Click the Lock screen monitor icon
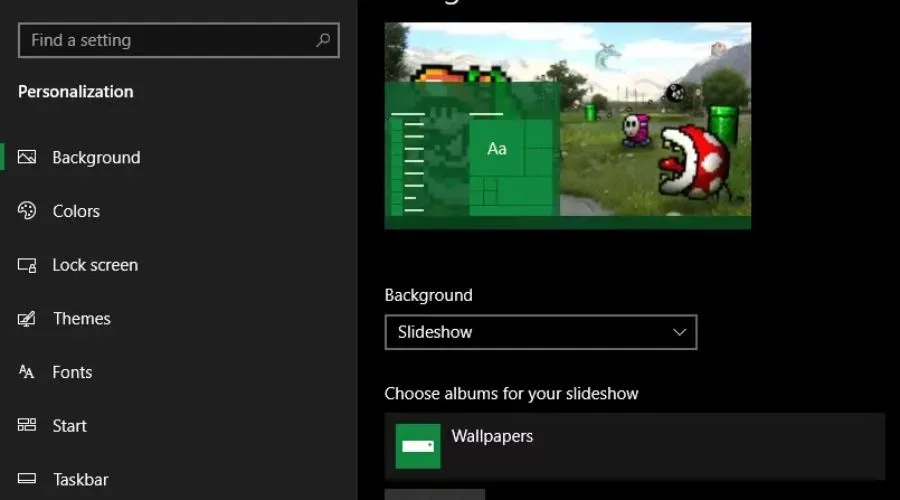The height and width of the screenshot is (500, 900). (x=27, y=265)
